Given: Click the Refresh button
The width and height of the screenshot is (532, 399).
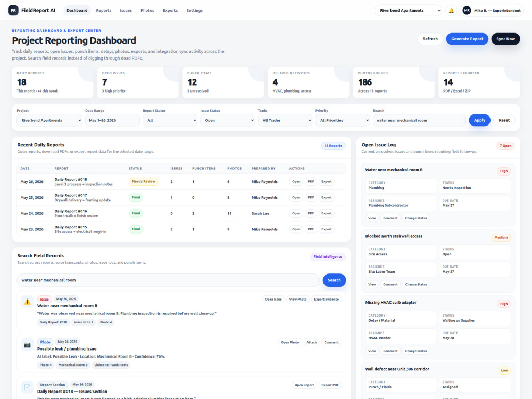Looking at the screenshot, I should pos(430,39).
